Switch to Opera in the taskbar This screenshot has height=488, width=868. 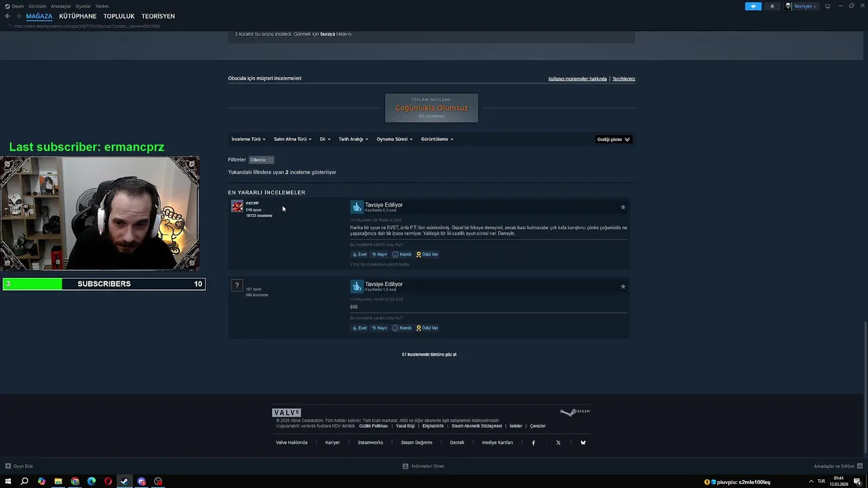click(x=108, y=481)
